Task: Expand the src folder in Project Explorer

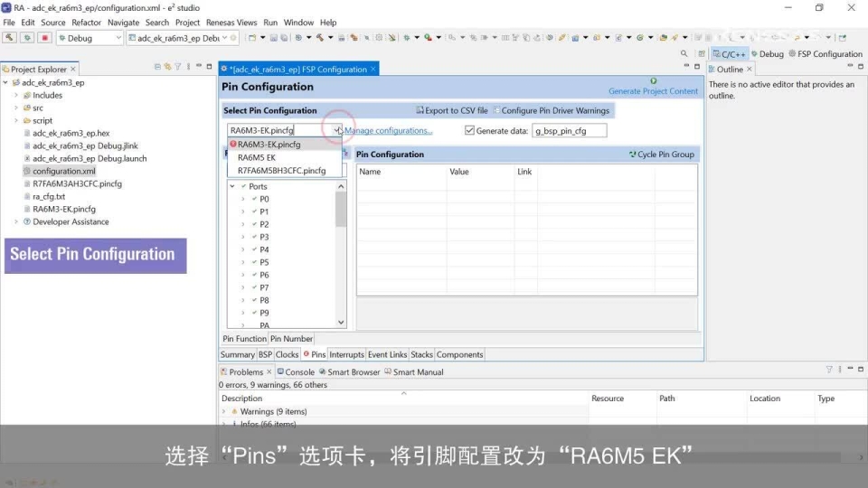Action: [x=16, y=108]
